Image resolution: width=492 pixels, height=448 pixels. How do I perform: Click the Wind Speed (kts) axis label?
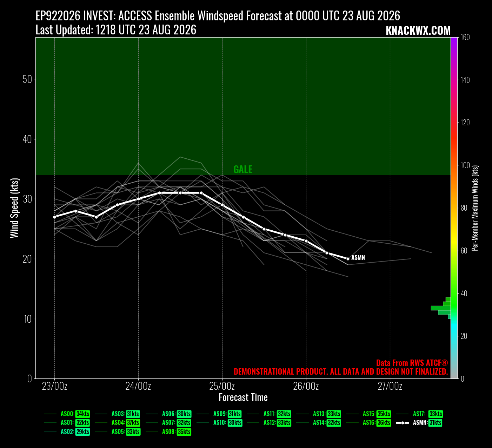pos(14,208)
